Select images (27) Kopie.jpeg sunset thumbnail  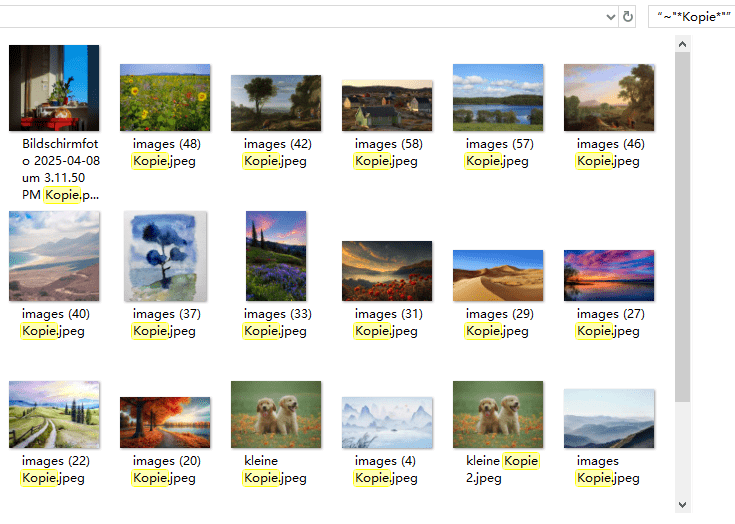tap(609, 275)
